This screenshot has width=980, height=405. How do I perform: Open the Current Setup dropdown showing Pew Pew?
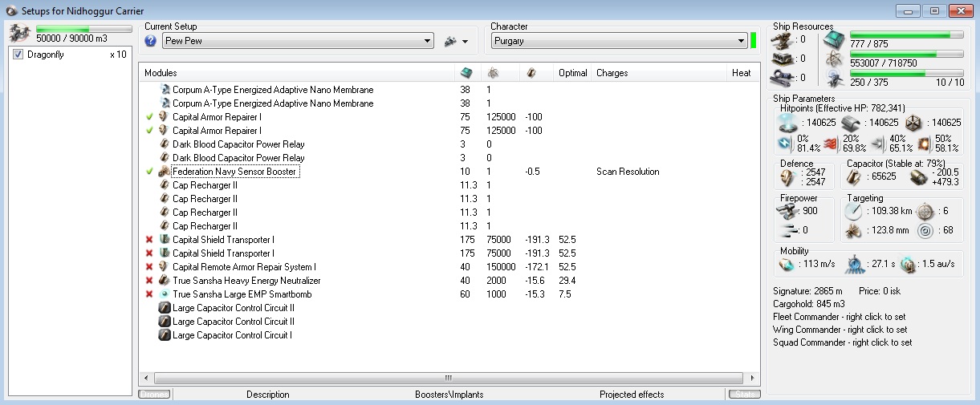point(298,41)
